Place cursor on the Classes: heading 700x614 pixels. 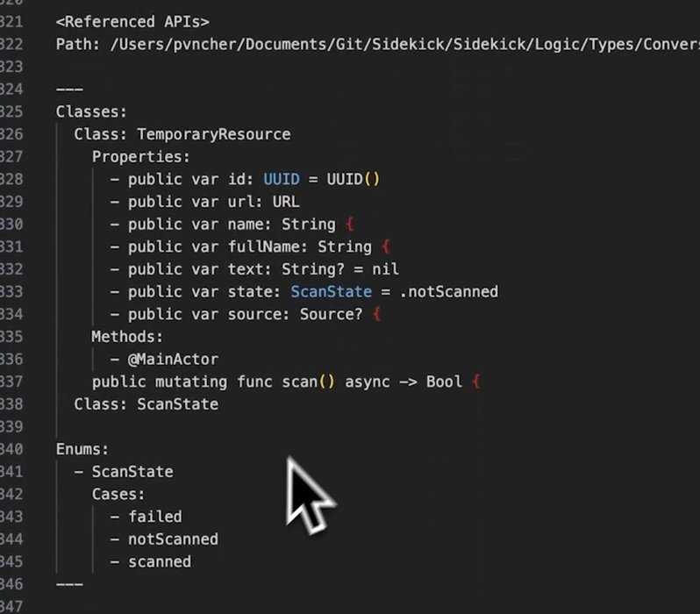(x=91, y=111)
